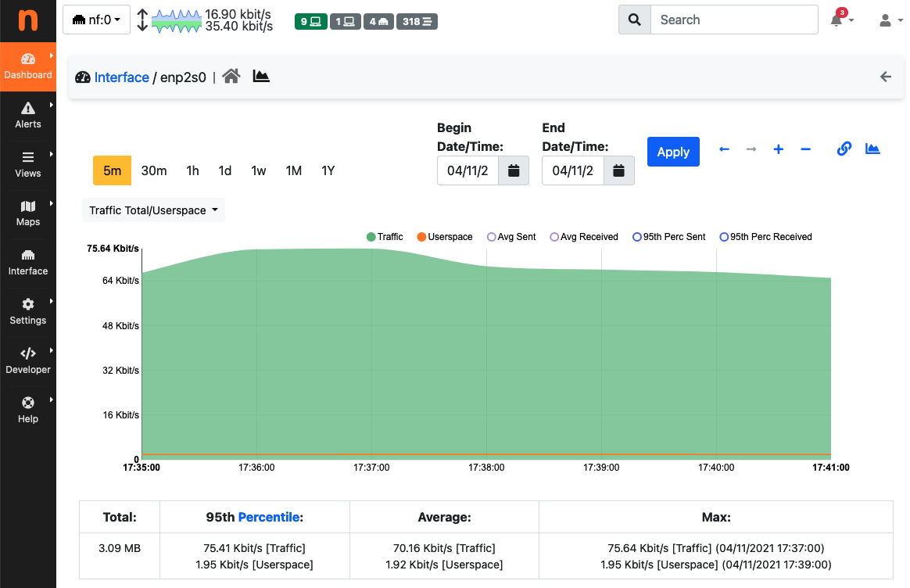The height and width of the screenshot is (588, 910).
Task: Open the Help sidebar section
Action: click(28, 411)
